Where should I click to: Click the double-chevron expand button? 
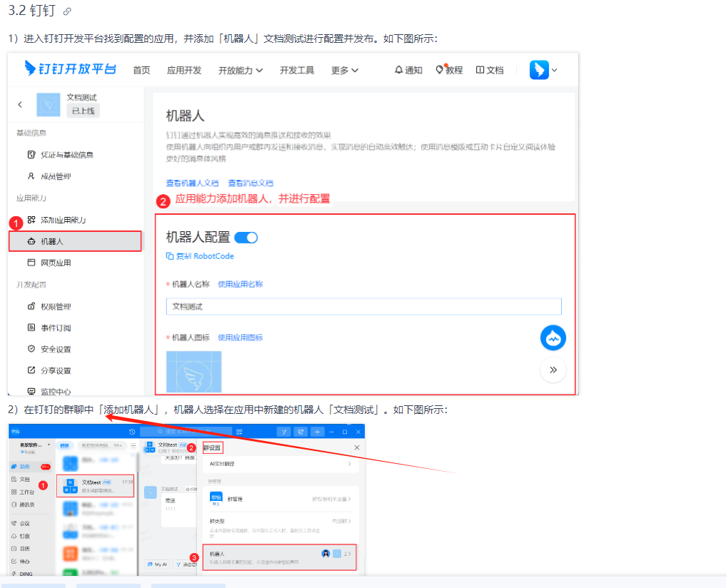[x=553, y=370]
